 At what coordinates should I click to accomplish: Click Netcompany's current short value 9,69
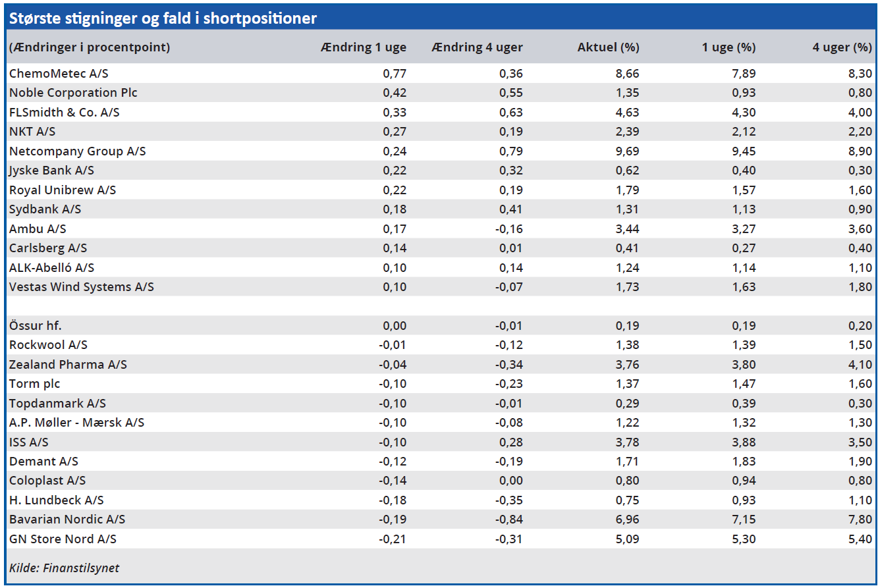[x=626, y=151]
